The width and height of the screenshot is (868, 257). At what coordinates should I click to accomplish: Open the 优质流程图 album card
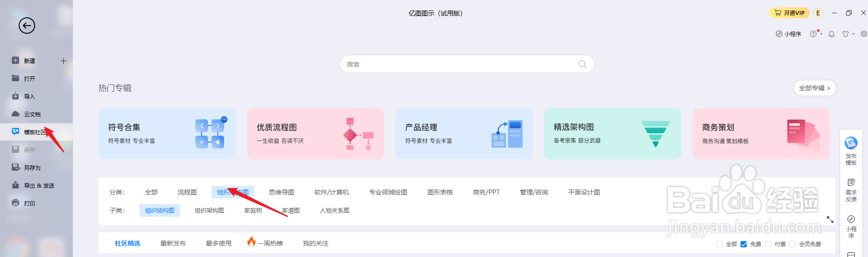coord(315,134)
